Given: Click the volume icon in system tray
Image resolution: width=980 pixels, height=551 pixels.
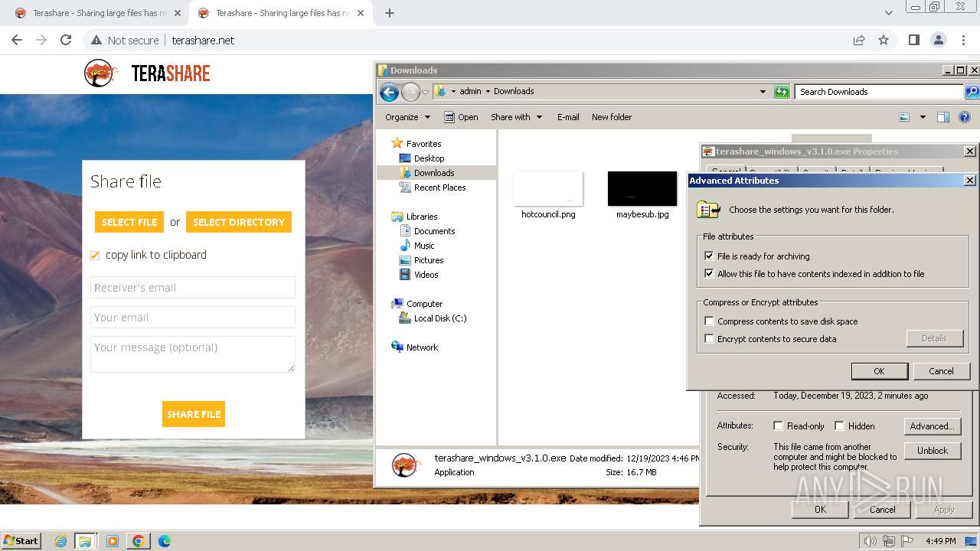Looking at the screenshot, I should 870,541.
